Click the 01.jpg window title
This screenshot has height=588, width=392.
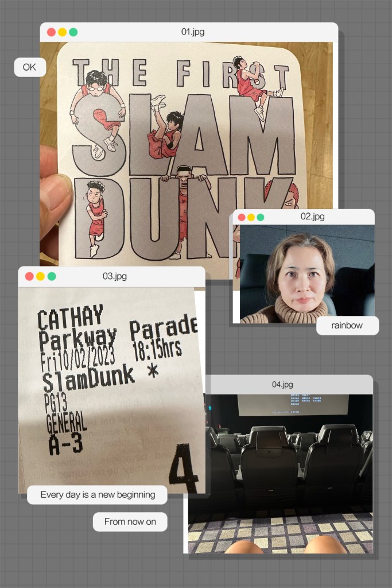[192, 32]
